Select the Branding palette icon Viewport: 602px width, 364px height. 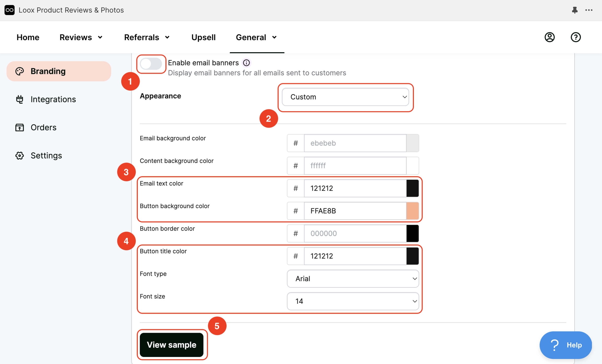20,71
